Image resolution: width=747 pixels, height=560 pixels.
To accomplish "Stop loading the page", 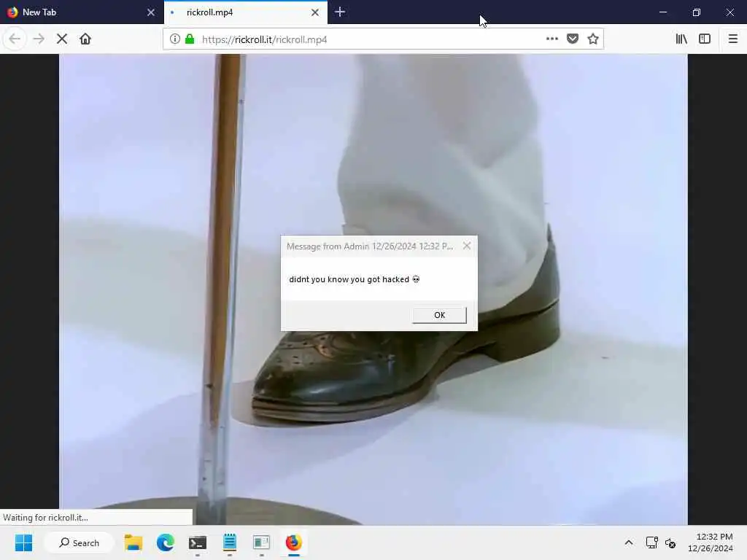I will 62,39.
